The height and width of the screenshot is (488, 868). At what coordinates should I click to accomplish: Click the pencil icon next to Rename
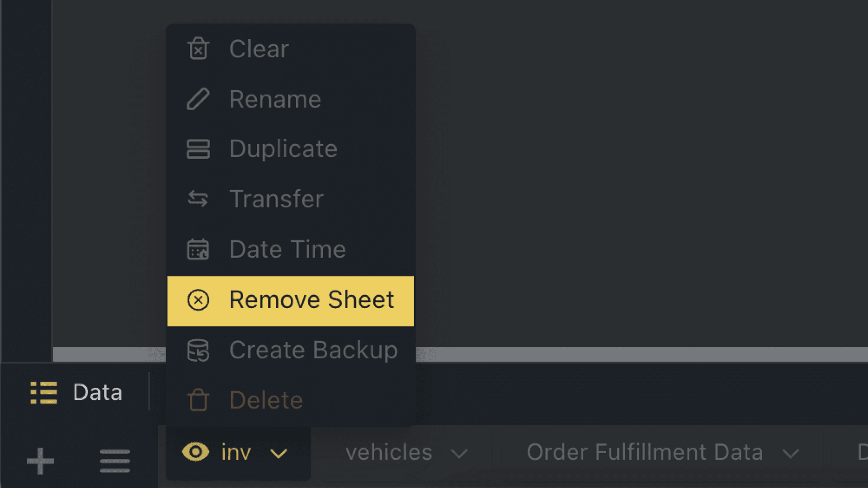click(x=198, y=99)
